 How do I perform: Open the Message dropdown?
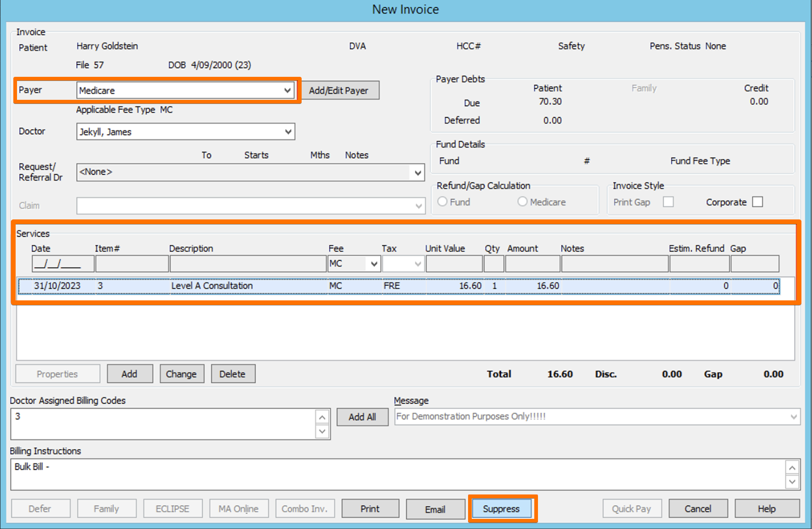(597, 417)
